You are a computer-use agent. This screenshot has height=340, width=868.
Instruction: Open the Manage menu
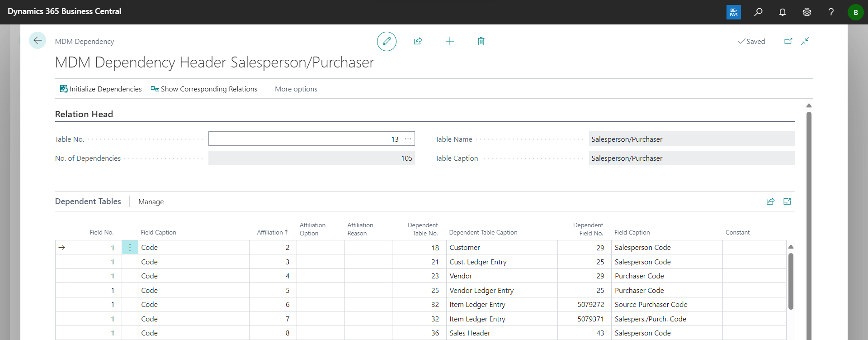(151, 202)
